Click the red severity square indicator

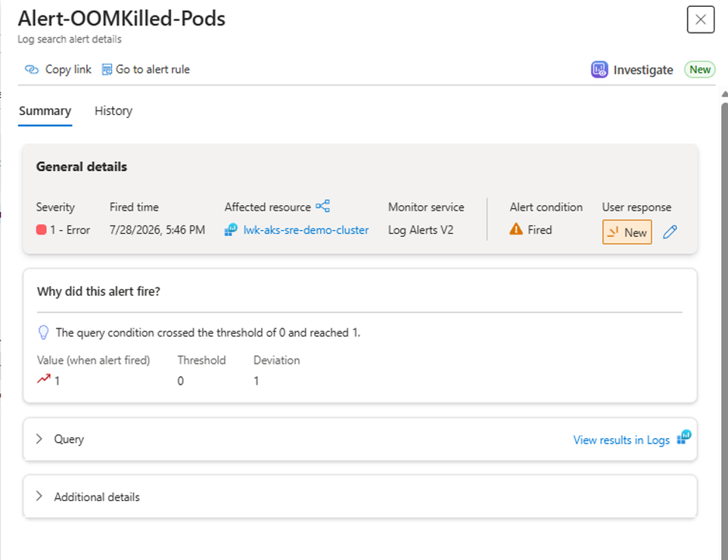pyautogui.click(x=42, y=230)
